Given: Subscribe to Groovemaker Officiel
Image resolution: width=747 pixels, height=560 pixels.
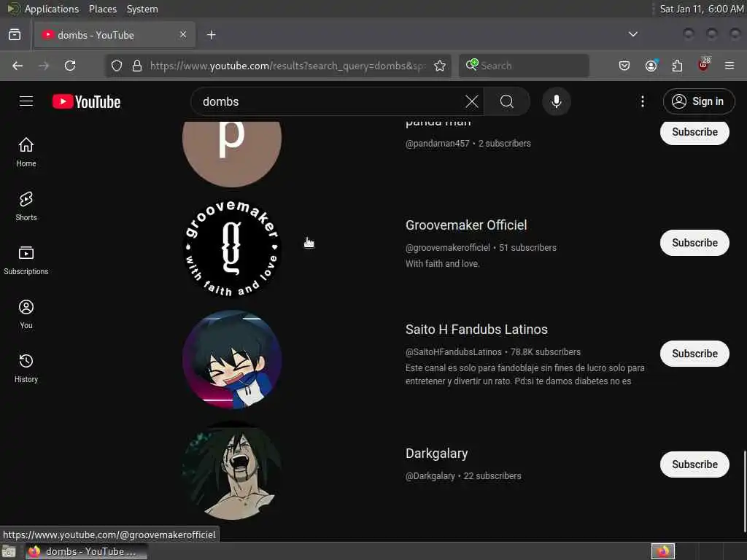Looking at the screenshot, I should [694, 243].
